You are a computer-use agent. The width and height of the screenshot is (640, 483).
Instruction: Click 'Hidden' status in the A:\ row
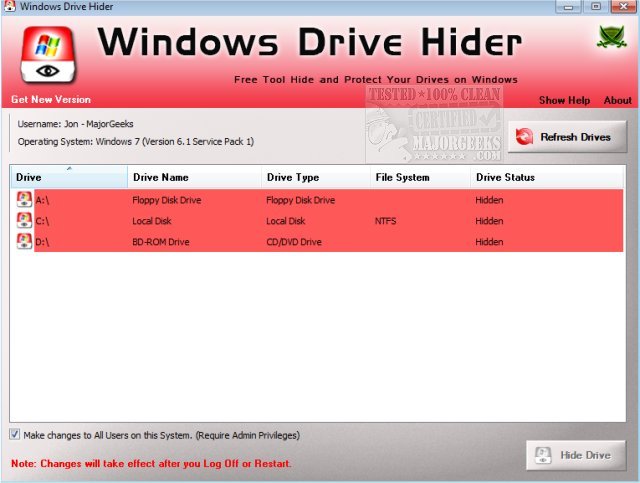489,200
